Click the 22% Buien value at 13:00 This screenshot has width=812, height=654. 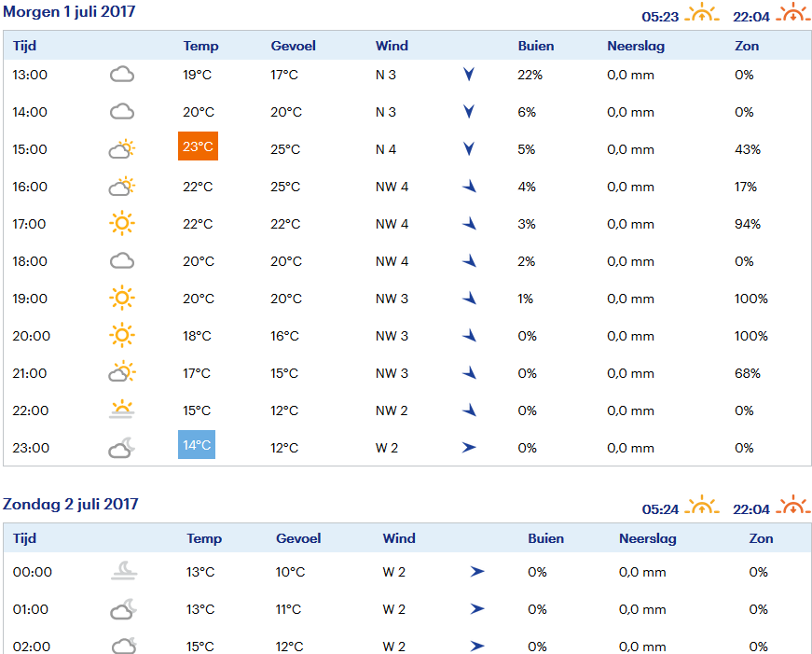coord(530,75)
